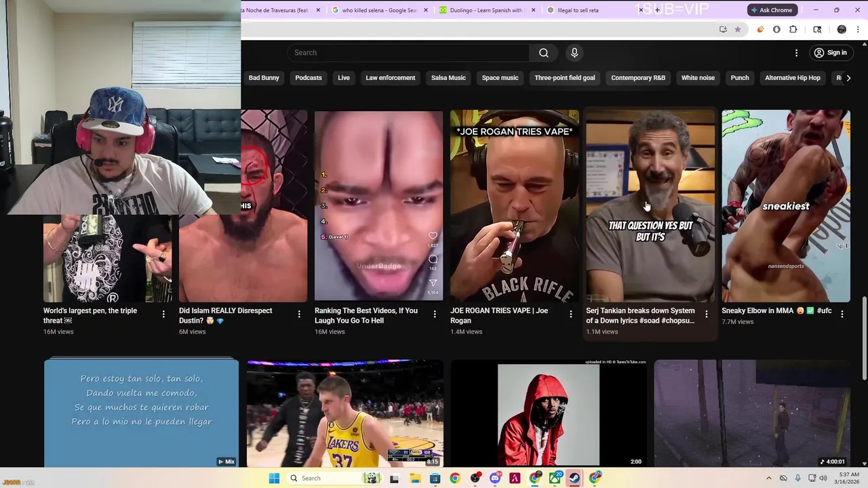
Task: Click the page vertical scrollbar
Action: click(864, 339)
